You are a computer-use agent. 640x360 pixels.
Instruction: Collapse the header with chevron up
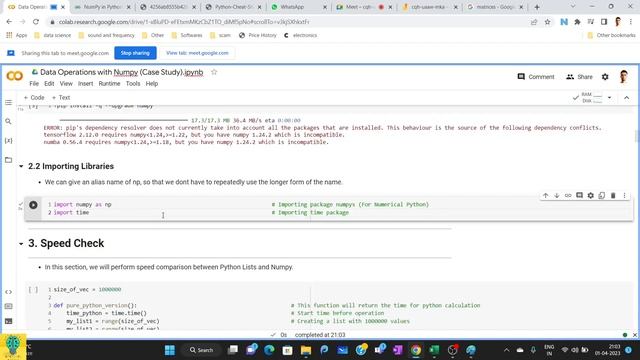[x=627, y=98]
